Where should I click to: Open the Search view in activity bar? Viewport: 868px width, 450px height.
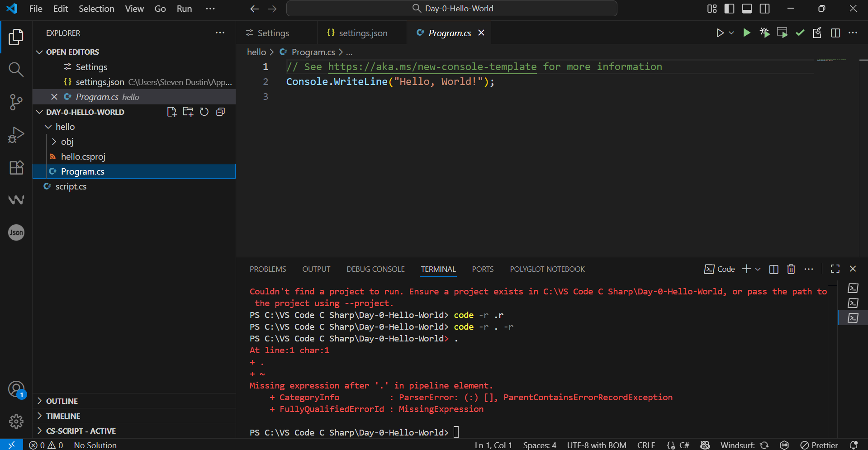[16, 70]
